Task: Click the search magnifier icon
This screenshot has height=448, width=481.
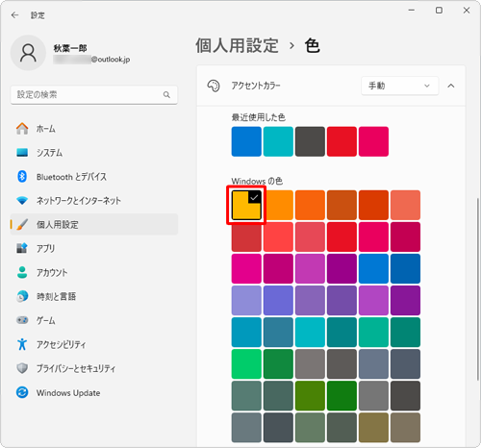Action: pos(166,94)
